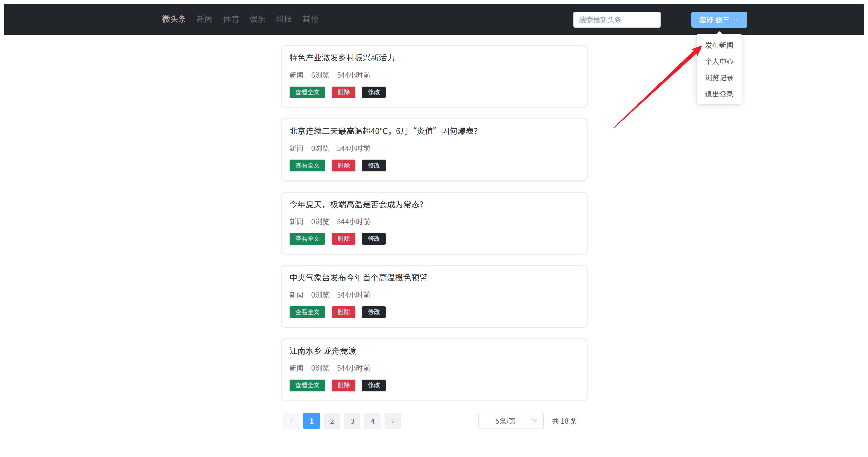Image resolution: width=868 pixels, height=457 pixels.
Task: Select 发布新闻 from the user menu
Action: click(x=719, y=45)
